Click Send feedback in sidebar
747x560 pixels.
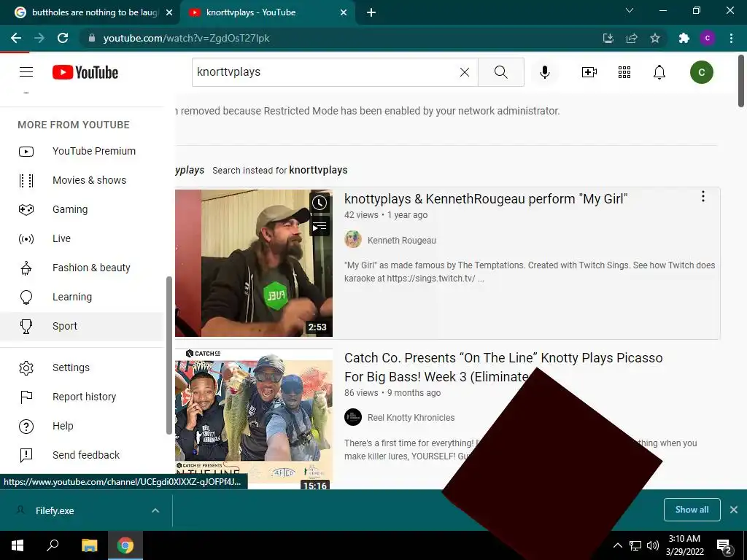click(x=81, y=455)
